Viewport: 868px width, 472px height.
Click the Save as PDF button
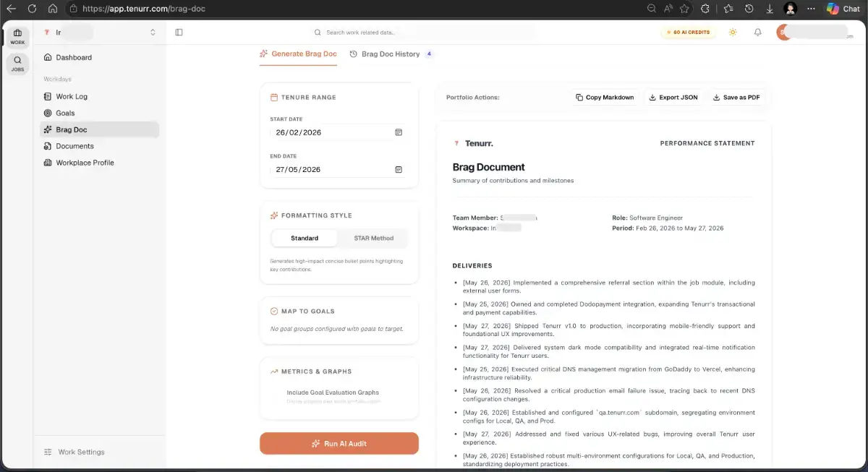point(736,97)
